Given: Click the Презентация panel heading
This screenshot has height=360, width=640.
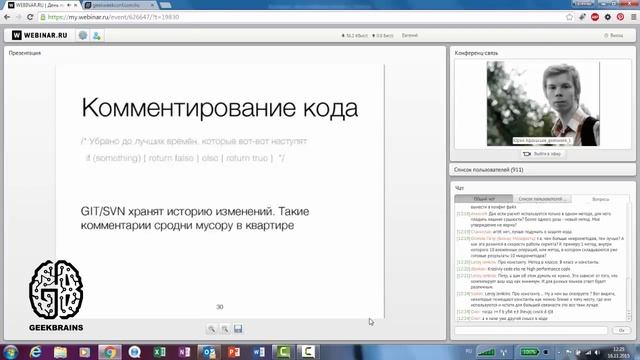Looking at the screenshot, I should click(25, 53).
